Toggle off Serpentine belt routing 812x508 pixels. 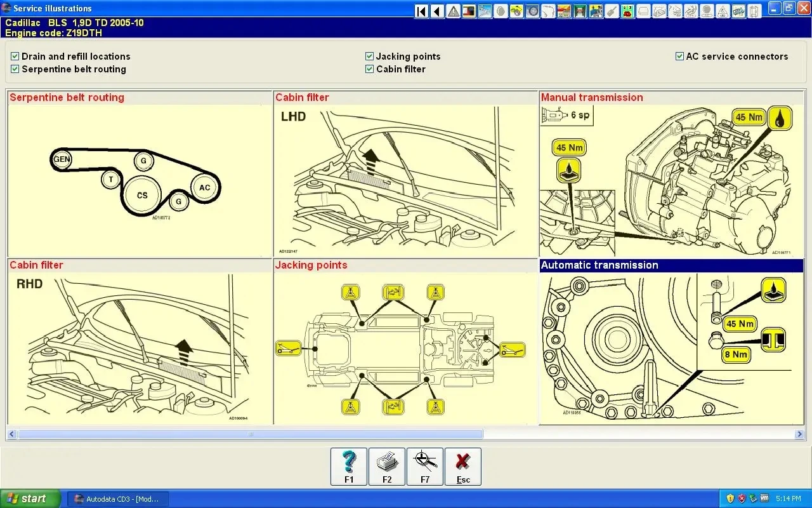(x=14, y=69)
